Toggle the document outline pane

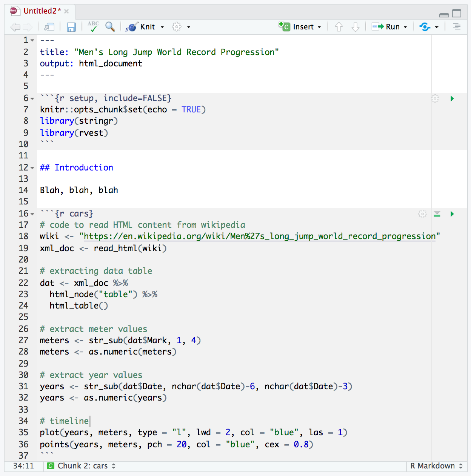pos(457,27)
